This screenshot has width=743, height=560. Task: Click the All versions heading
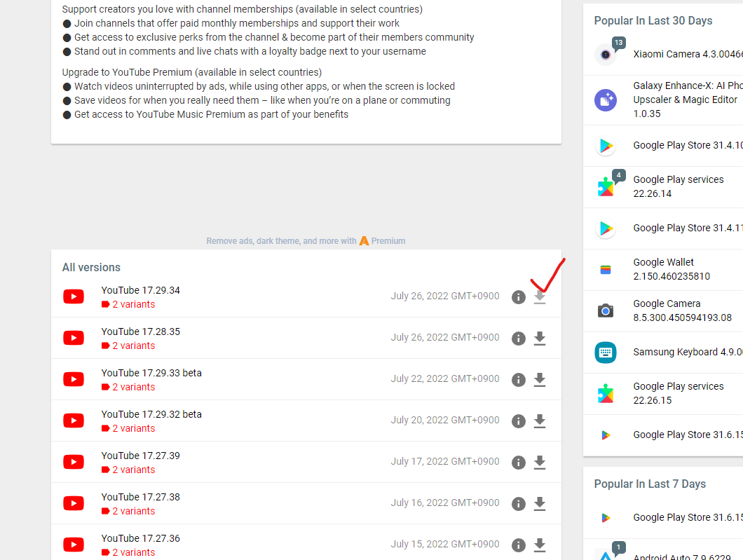click(x=91, y=267)
